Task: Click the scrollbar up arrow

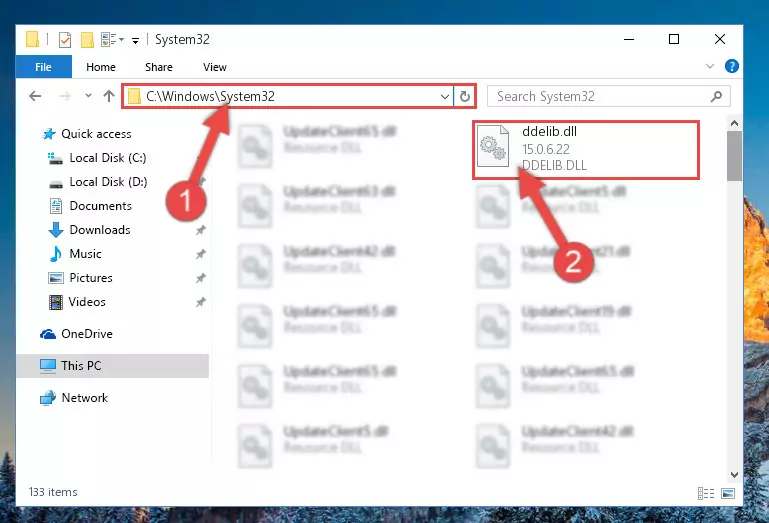Action: pyautogui.click(x=734, y=123)
